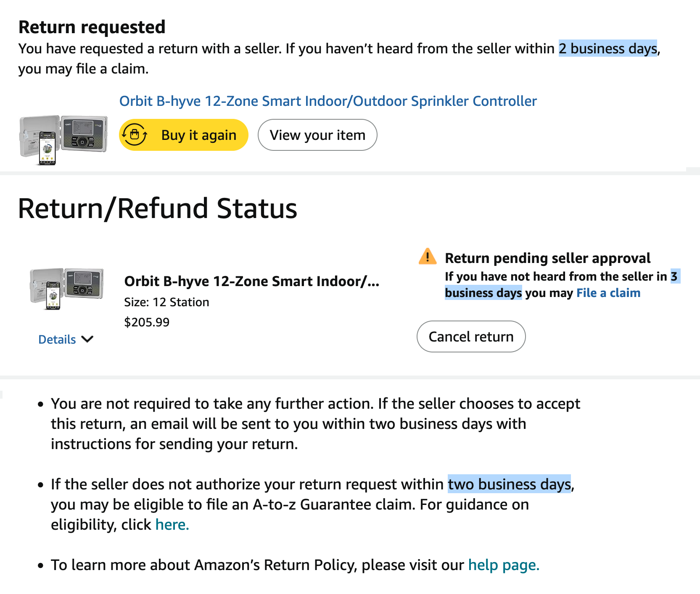The width and height of the screenshot is (700, 594).
Task: Open the A-to-z eligibility 'here' link
Action: (172, 525)
